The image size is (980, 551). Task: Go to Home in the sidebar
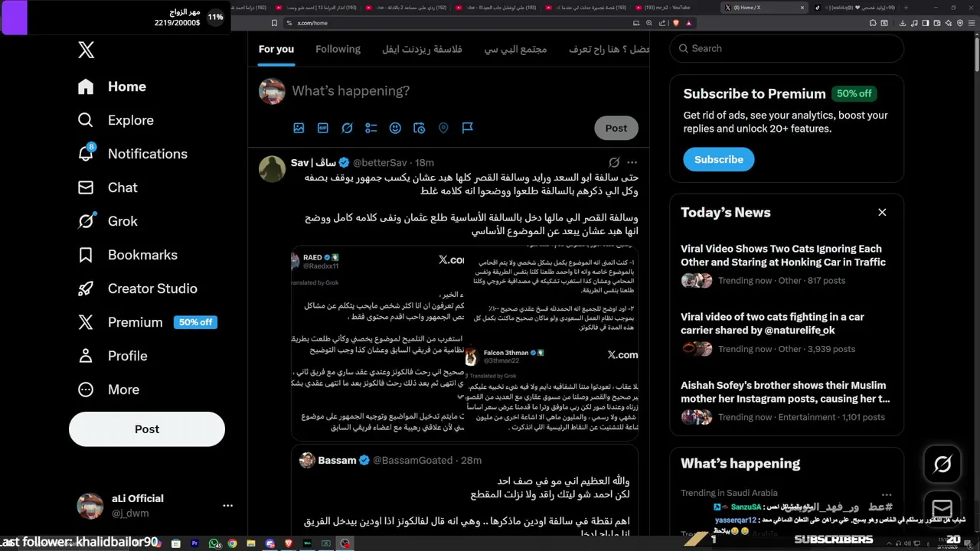pos(112,86)
